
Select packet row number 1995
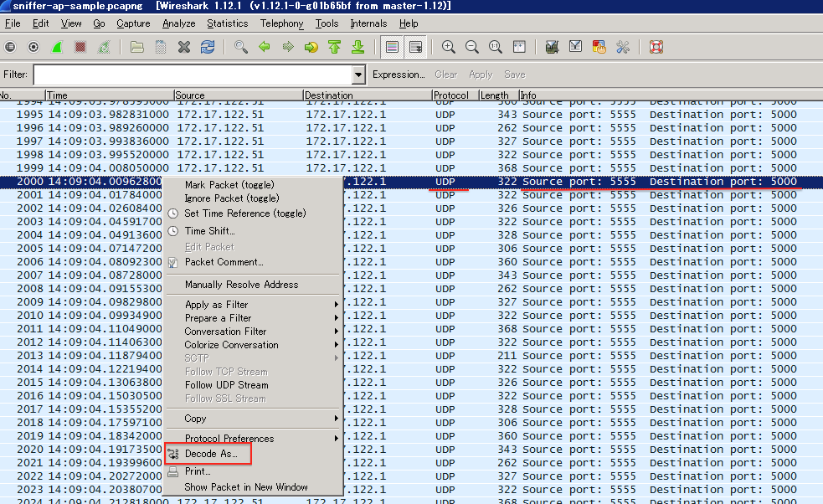click(x=412, y=115)
